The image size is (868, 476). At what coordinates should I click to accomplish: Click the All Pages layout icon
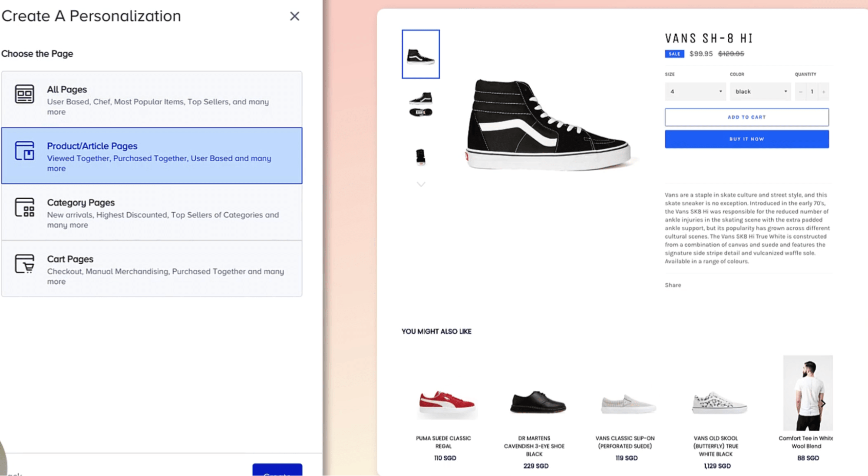(24, 94)
